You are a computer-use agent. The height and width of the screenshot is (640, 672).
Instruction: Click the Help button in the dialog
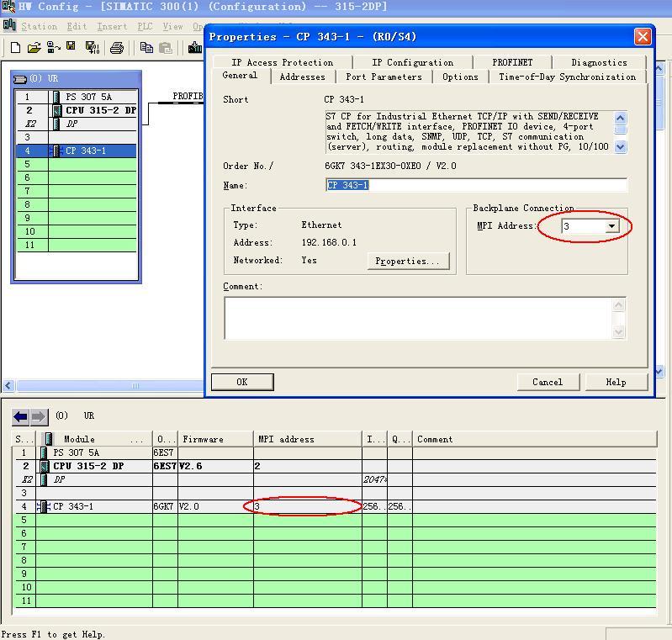tap(616, 382)
